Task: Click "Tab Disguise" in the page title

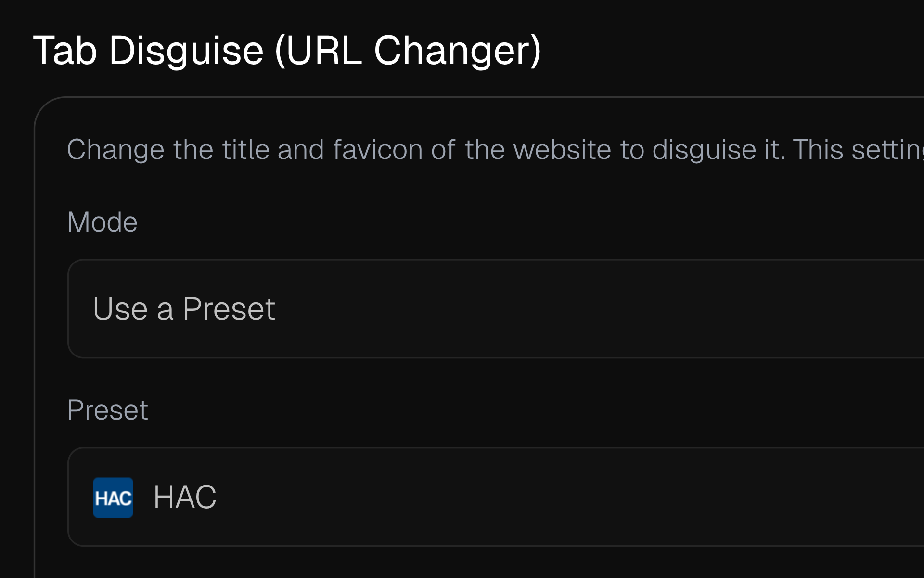Action: 148,51
